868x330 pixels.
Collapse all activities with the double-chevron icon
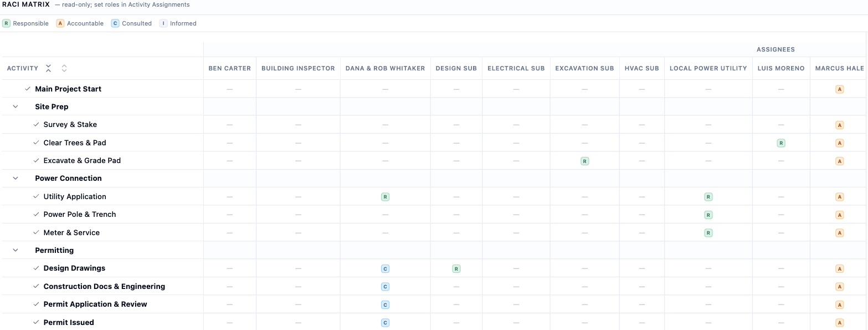pyautogui.click(x=49, y=68)
